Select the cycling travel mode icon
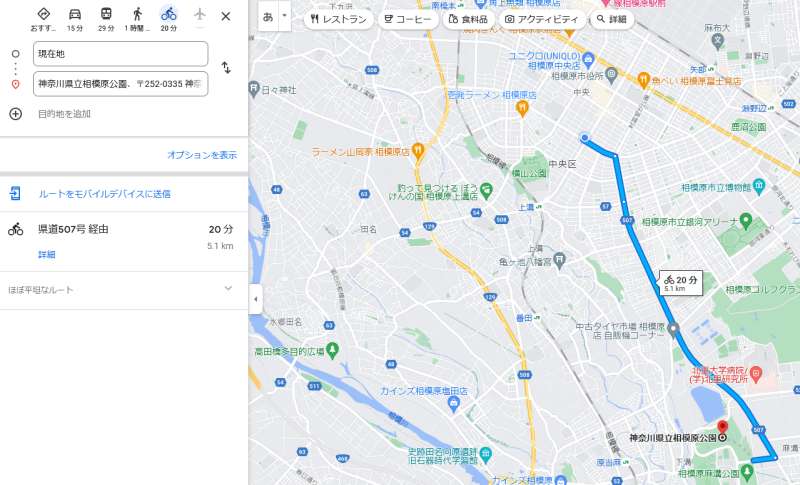Image resolution: width=800 pixels, height=485 pixels. pos(168,14)
